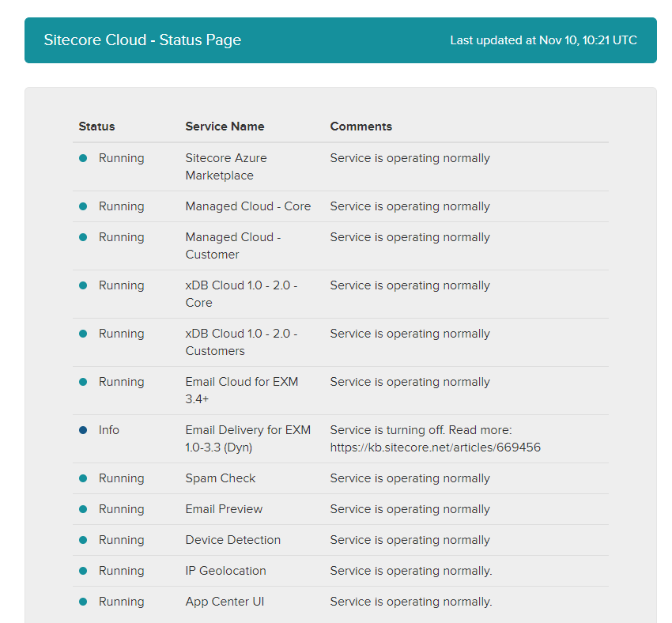Click status dot for IP Geolocation
Screen dimensions: 672x623
click(83, 571)
